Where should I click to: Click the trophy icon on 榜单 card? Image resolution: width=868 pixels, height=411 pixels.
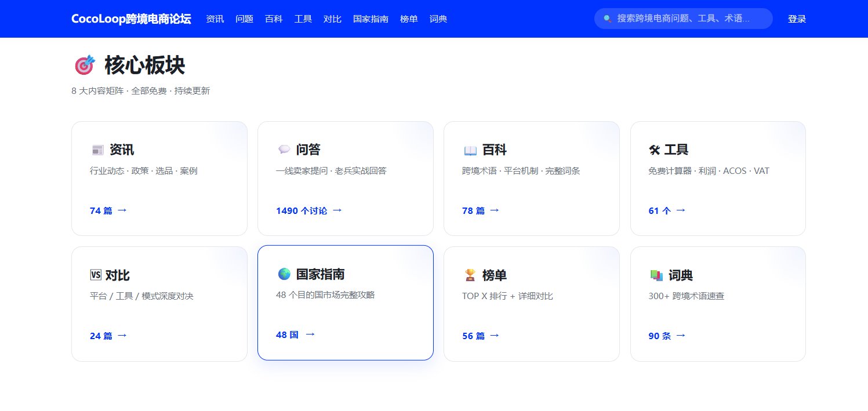pyautogui.click(x=470, y=275)
